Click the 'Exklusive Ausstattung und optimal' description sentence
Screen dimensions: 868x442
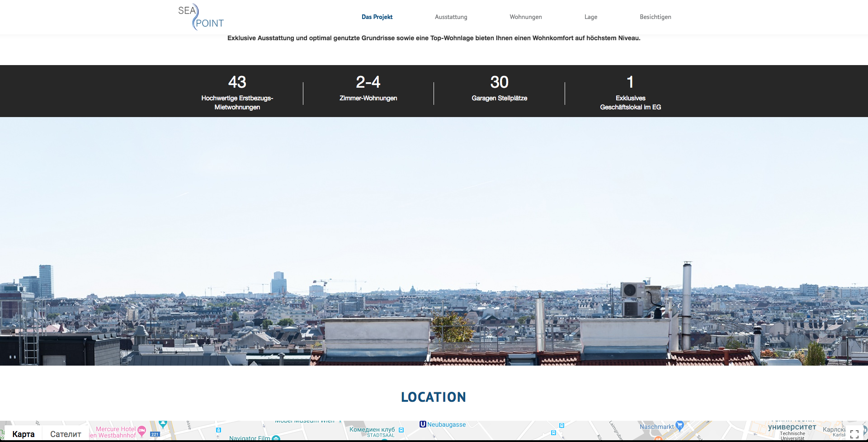[434, 38]
